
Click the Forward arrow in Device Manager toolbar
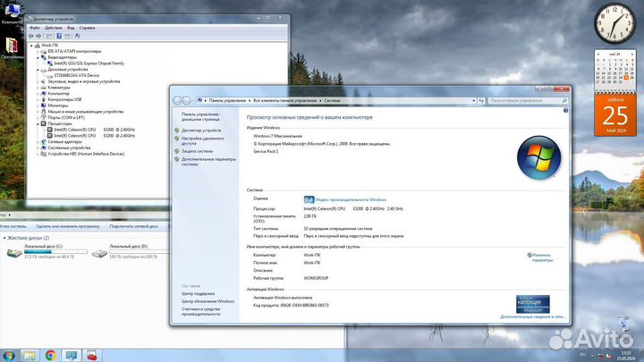38,36
